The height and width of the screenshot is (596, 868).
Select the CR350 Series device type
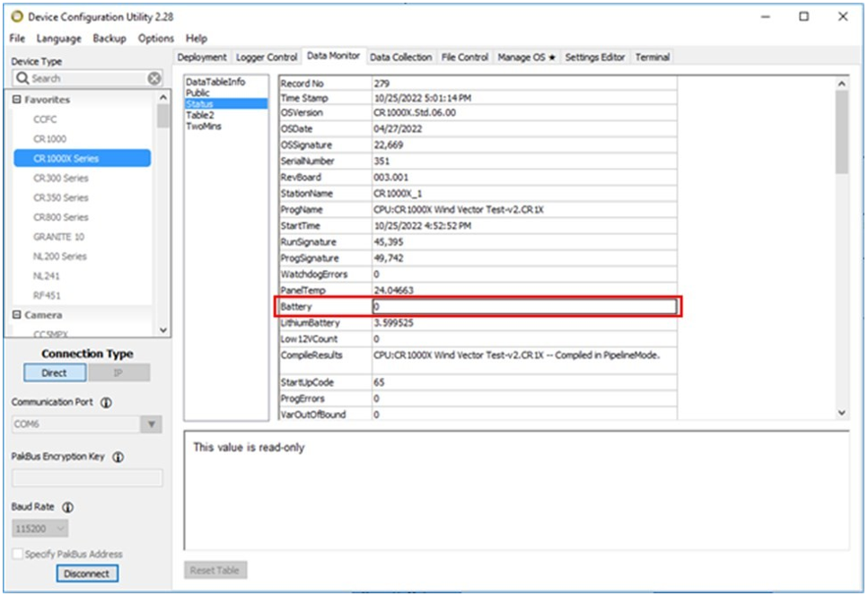pyautogui.click(x=61, y=197)
